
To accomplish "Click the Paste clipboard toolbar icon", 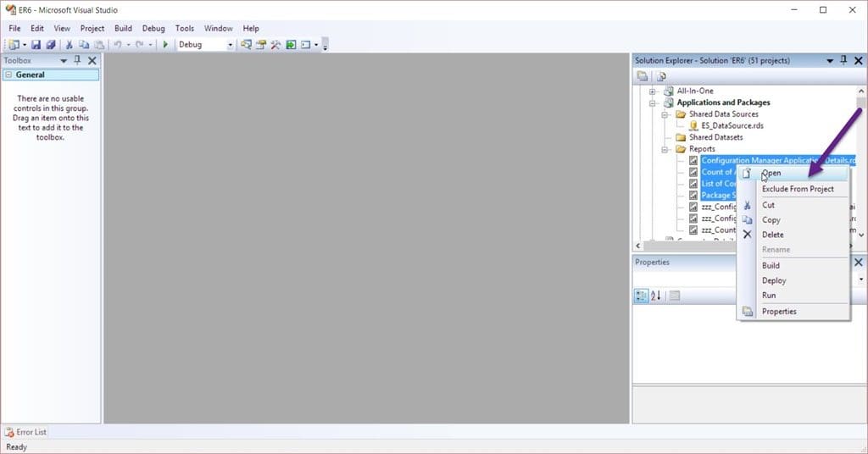I will pyautogui.click(x=99, y=45).
